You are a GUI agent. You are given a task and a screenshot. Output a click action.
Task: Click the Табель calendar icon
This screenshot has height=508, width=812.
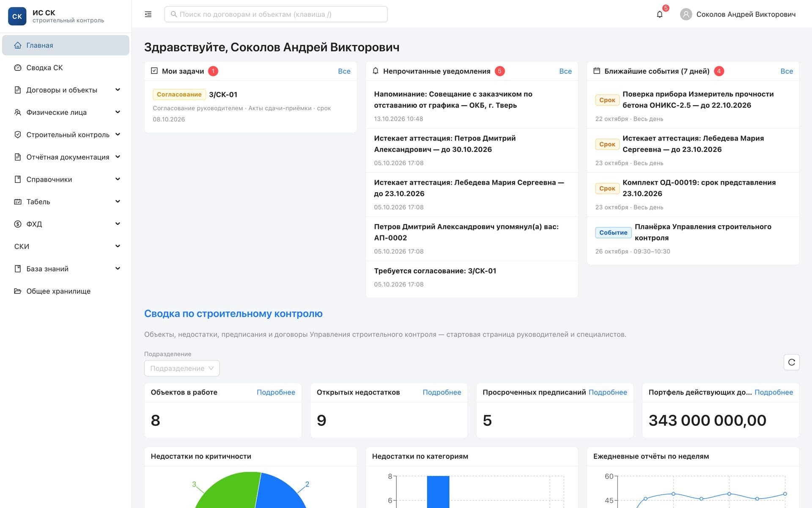(18, 202)
